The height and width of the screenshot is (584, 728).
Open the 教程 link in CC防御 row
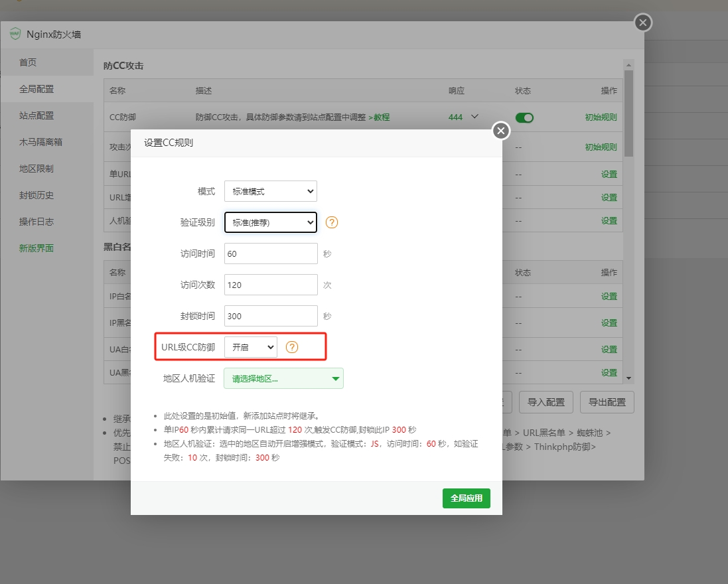pos(379,117)
